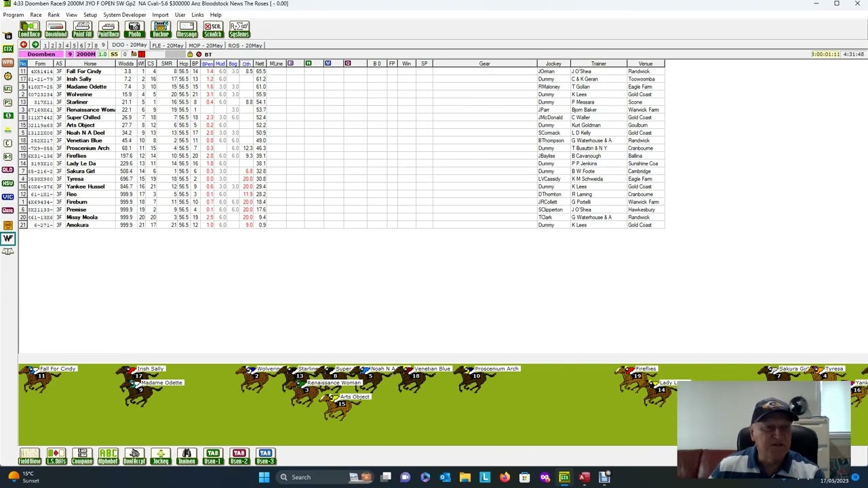Sort by the Horse column header

(x=90, y=64)
